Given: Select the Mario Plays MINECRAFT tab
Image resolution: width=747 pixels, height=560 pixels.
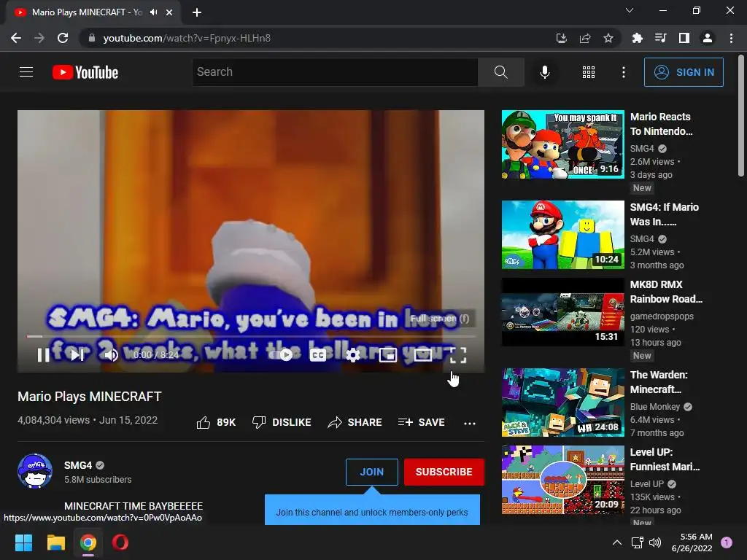Looking at the screenshot, I should [93, 12].
